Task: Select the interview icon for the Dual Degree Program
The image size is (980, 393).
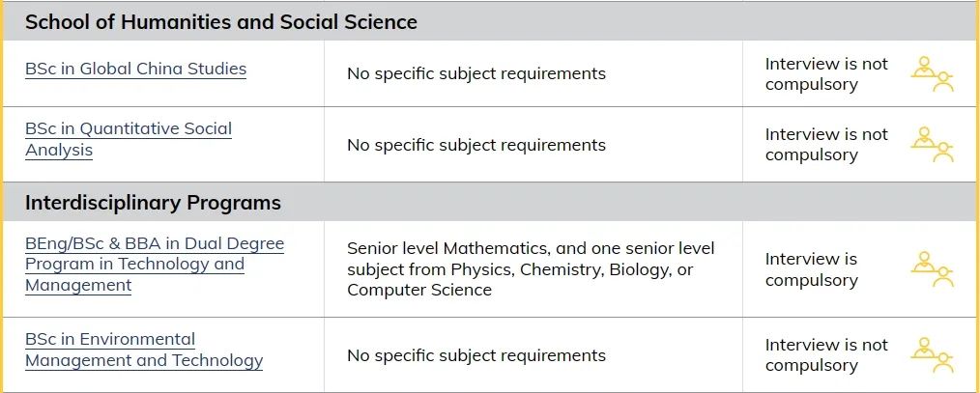Action: click(x=932, y=268)
